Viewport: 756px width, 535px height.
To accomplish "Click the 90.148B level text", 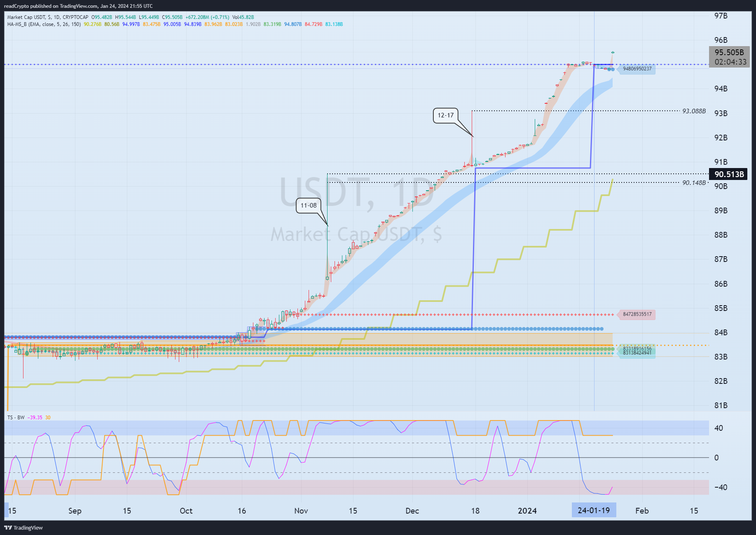I will (694, 183).
